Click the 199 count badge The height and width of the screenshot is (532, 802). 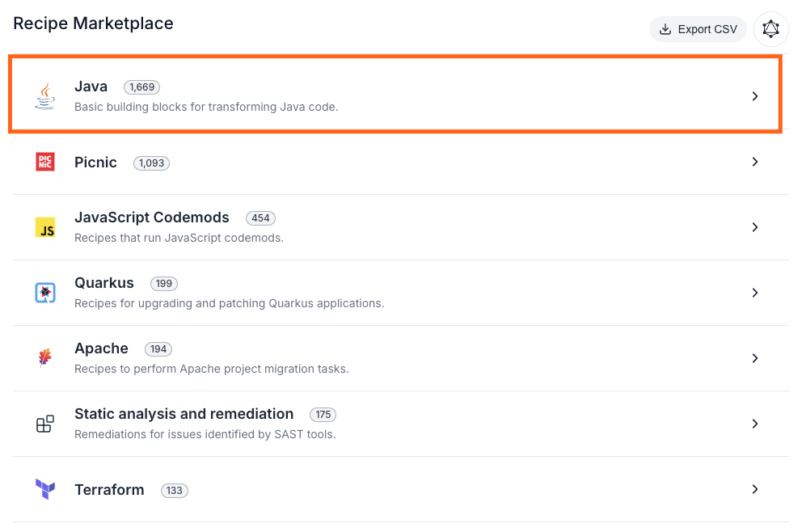tap(163, 284)
